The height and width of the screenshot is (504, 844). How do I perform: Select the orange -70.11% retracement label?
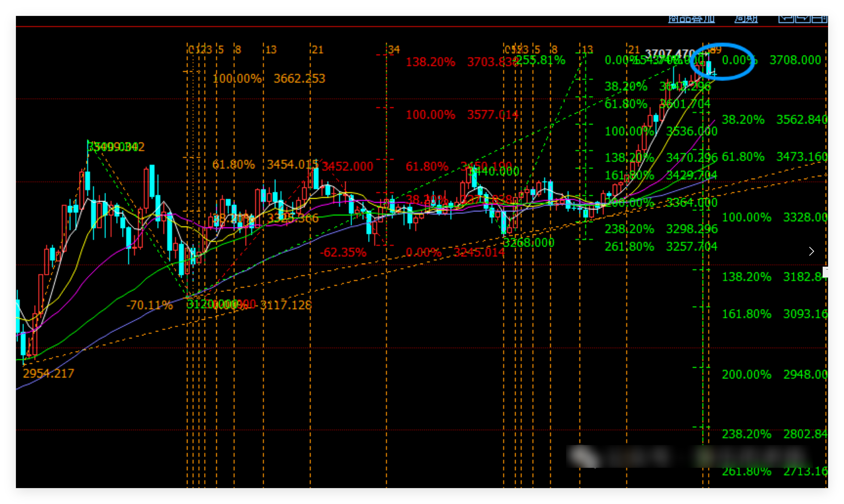[x=149, y=305]
